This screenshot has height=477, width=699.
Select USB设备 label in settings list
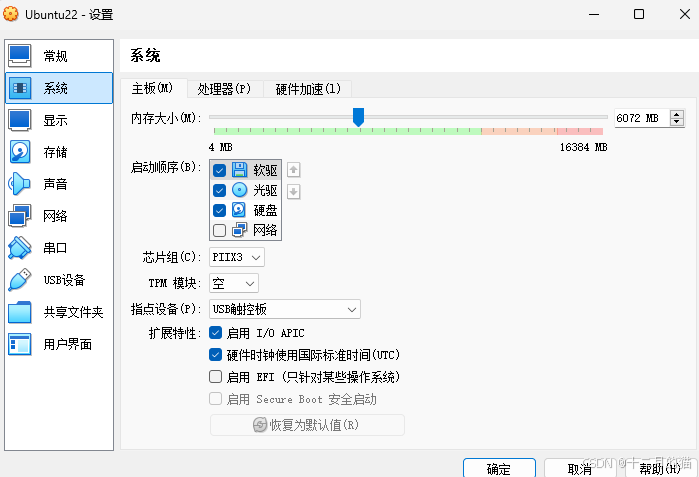click(x=64, y=280)
